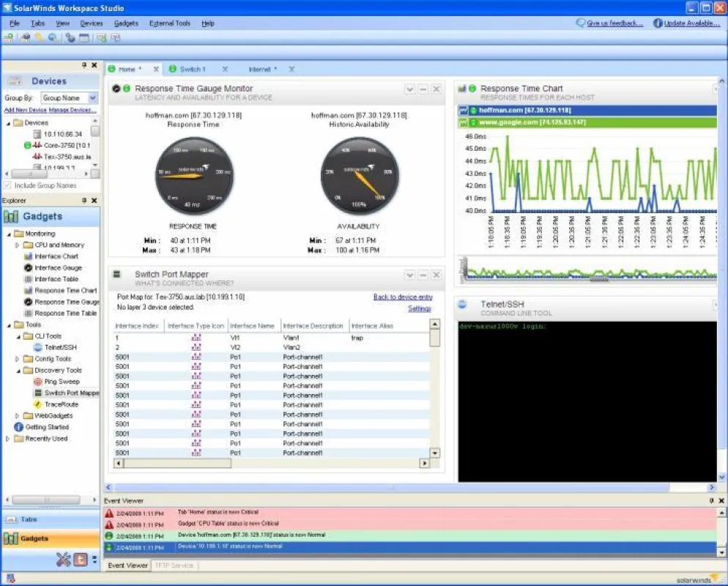Expand the Config Tools folder
The height and width of the screenshot is (586, 728).
(x=17, y=359)
